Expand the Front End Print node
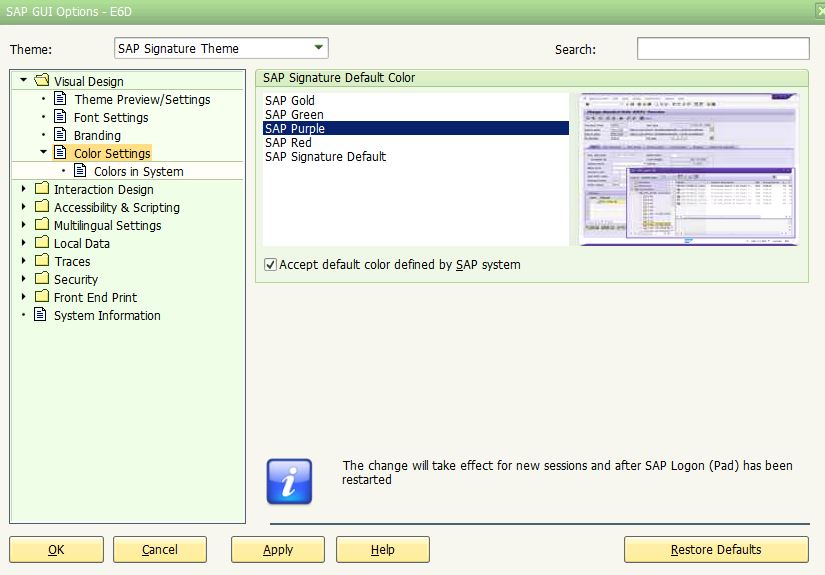The width and height of the screenshot is (825, 575). [23, 297]
